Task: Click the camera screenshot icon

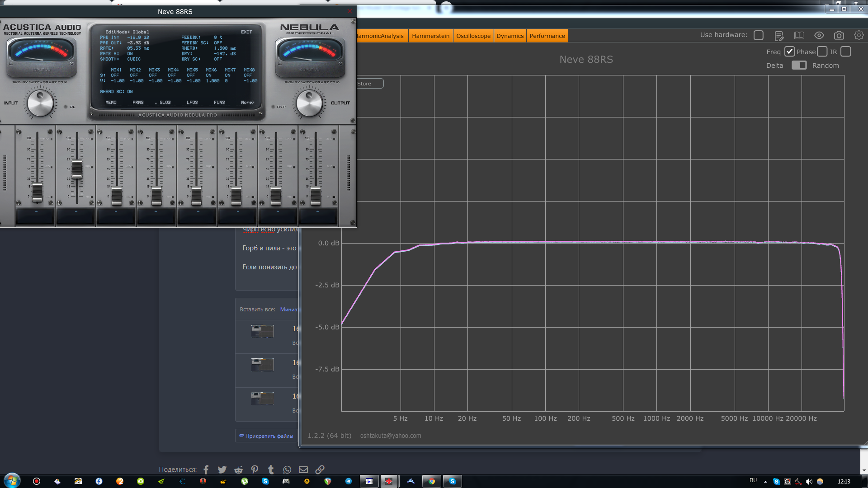Action: [839, 35]
